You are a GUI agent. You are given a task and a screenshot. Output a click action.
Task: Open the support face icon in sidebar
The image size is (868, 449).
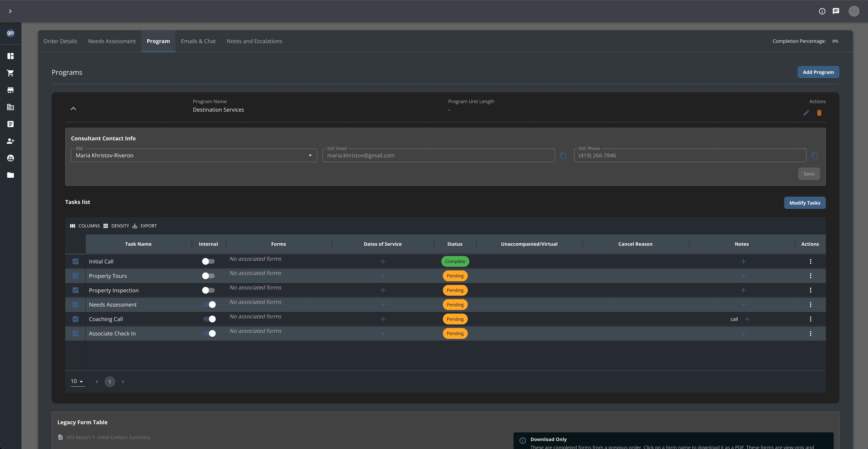10,158
